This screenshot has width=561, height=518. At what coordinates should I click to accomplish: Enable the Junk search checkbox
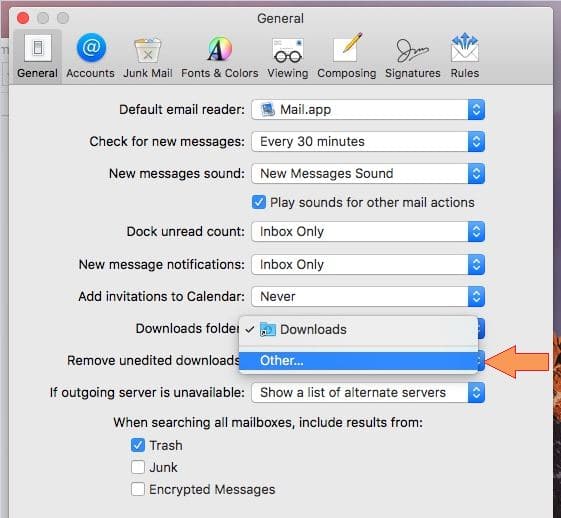[138, 467]
